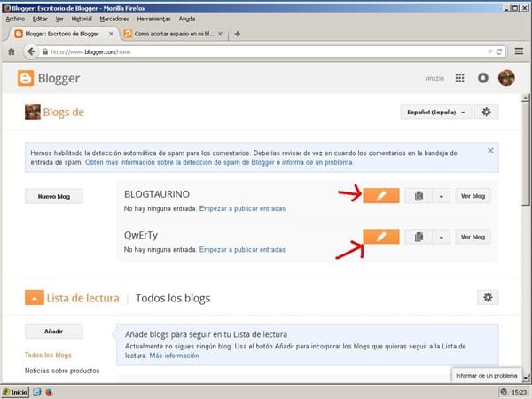Viewport: 532px width, 399px height.
Task: Open the Herramientas menu
Action: (x=153, y=19)
